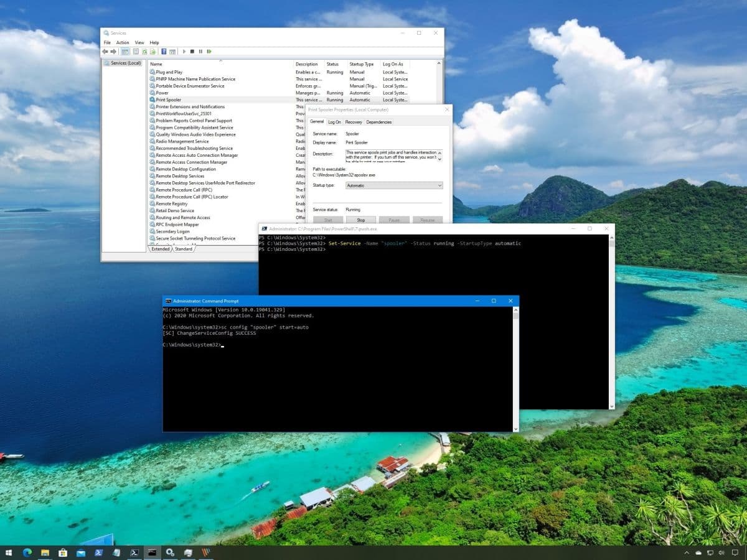Open Microsoft Store from the taskbar
Image resolution: width=747 pixels, height=560 pixels.
[x=63, y=552]
